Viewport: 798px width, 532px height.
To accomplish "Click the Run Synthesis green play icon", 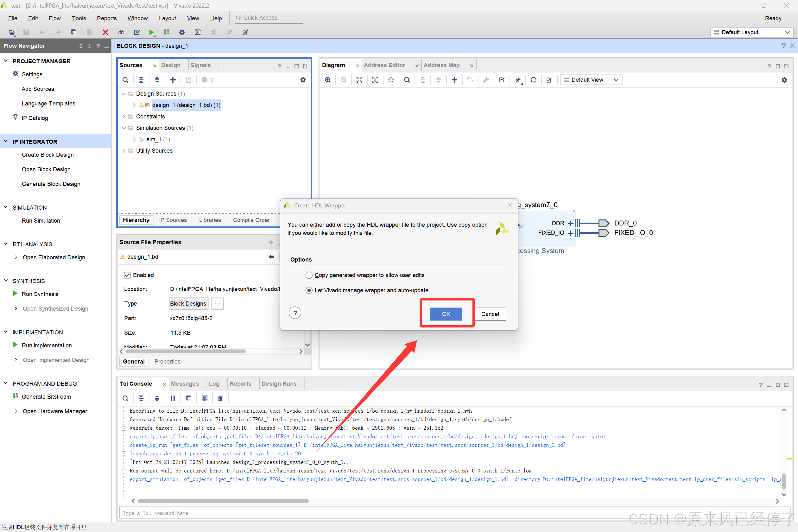I will click(15, 294).
